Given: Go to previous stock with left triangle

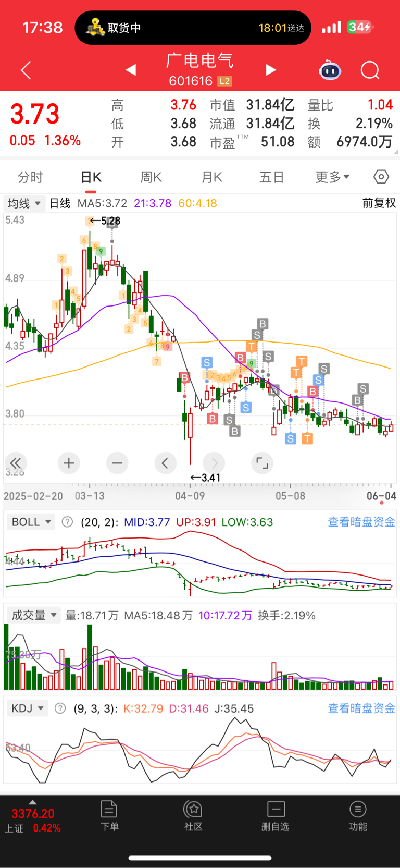Looking at the screenshot, I should [131, 69].
